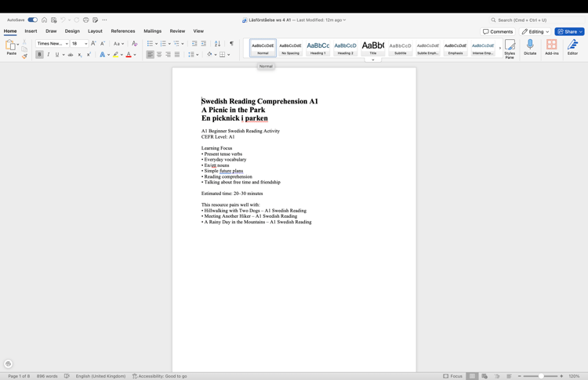Click the Numbering list icon
The image size is (588, 380).
tap(163, 43)
